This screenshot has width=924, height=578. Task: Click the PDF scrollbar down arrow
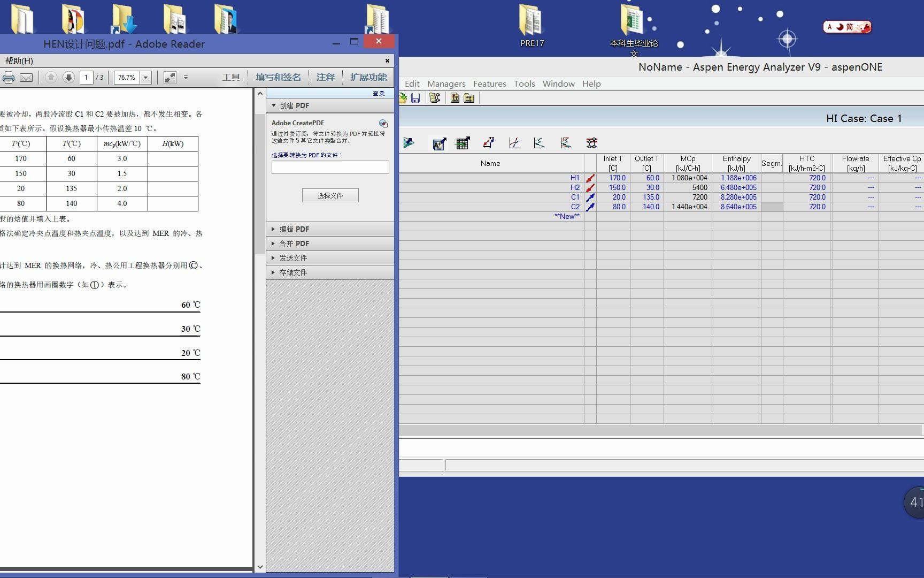coord(260,567)
